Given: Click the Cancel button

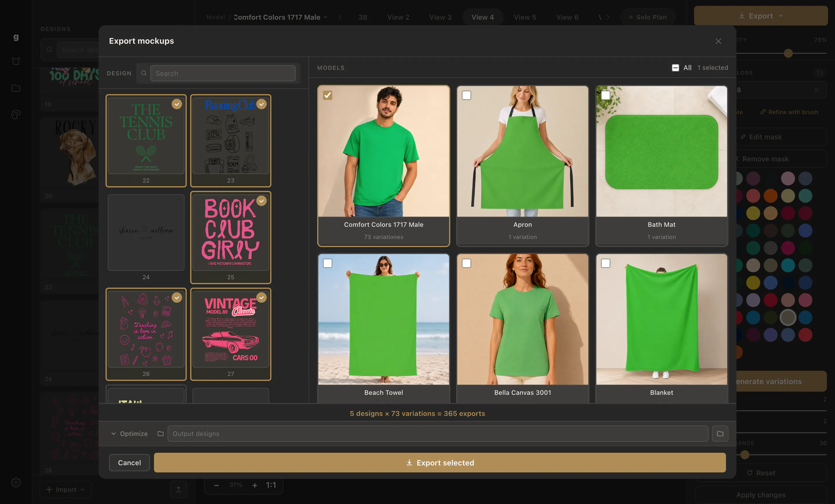Looking at the screenshot, I should point(129,462).
